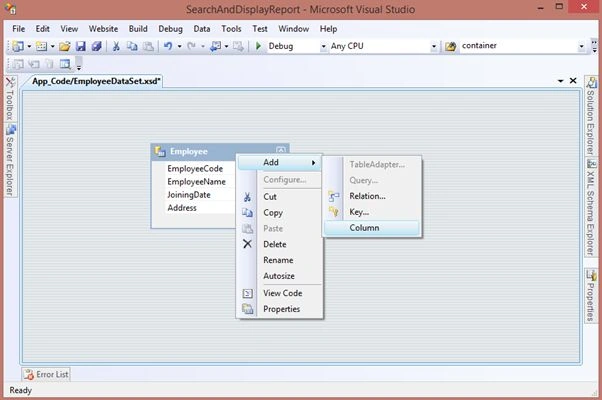Open the Edit menu
Image resolution: width=602 pixels, height=400 pixels.
42,29
